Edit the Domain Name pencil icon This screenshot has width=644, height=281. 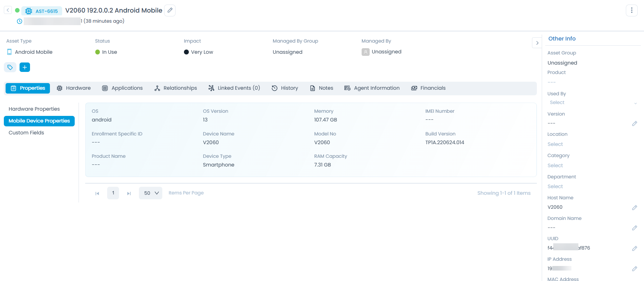point(634,228)
